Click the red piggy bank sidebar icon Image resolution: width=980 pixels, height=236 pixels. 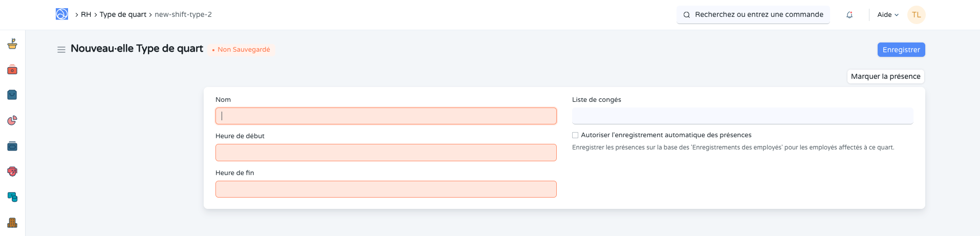pyautogui.click(x=12, y=171)
